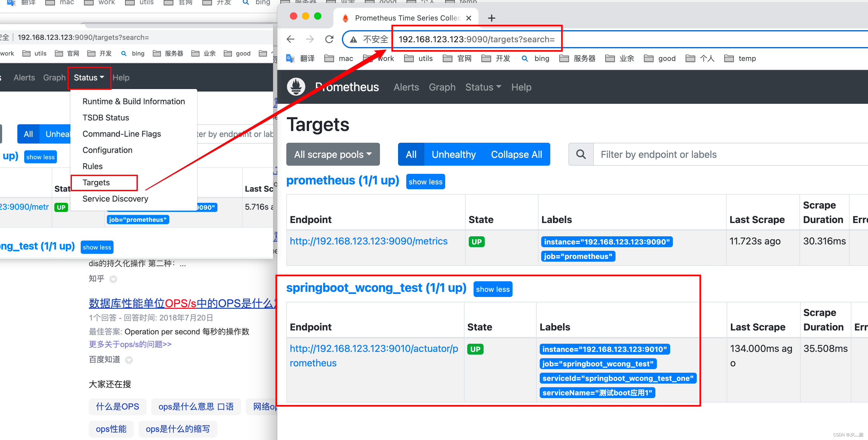This screenshot has width=868, height=440.
Task: Select Command-Line Flags menu entry
Action: [133, 134]
